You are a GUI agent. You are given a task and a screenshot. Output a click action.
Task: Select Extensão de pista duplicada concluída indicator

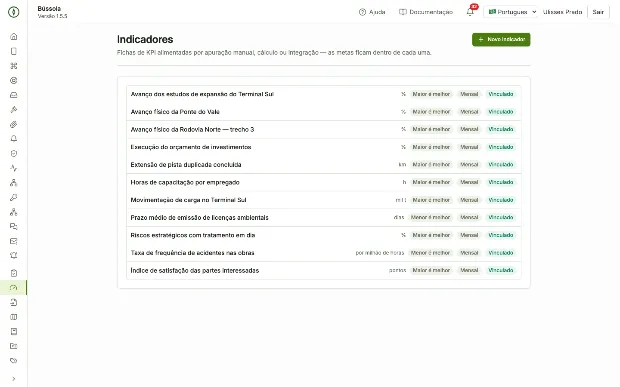(324, 164)
